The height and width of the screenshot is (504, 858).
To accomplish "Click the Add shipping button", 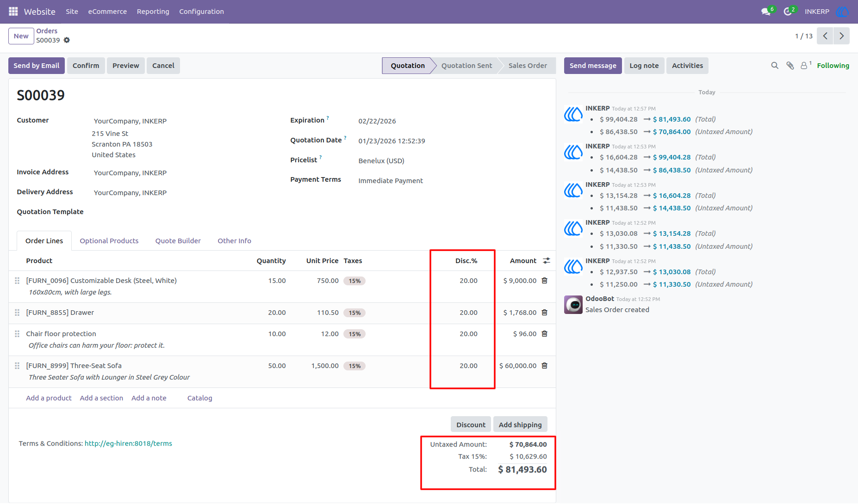I will [520, 424].
